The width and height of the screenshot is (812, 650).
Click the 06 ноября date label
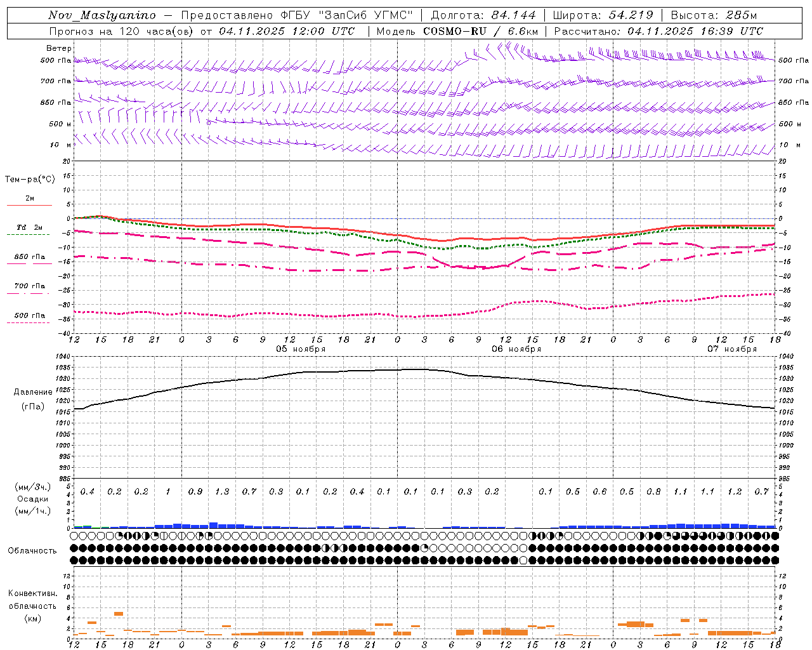pos(516,349)
